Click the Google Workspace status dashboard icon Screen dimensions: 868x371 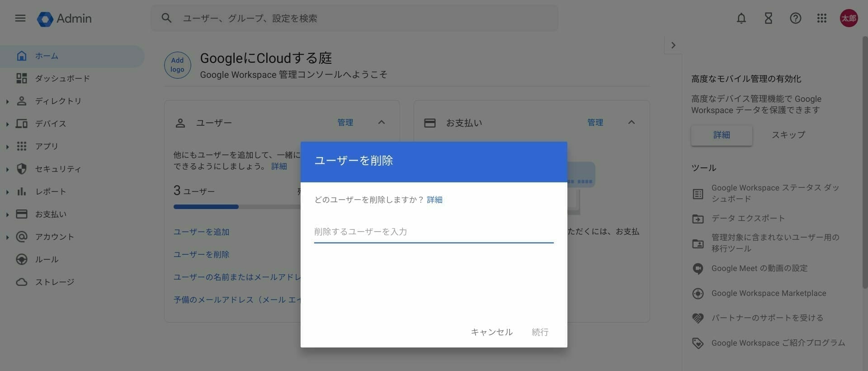point(698,194)
